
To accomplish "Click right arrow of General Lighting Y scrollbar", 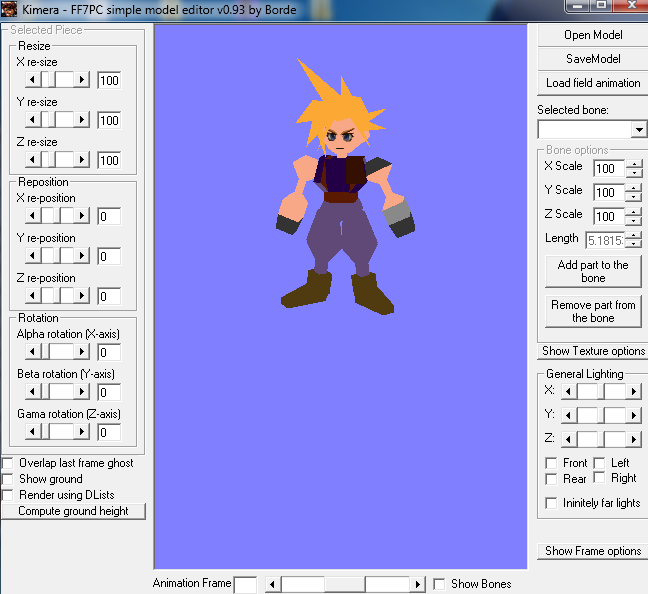I will click(x=634, y=415).
